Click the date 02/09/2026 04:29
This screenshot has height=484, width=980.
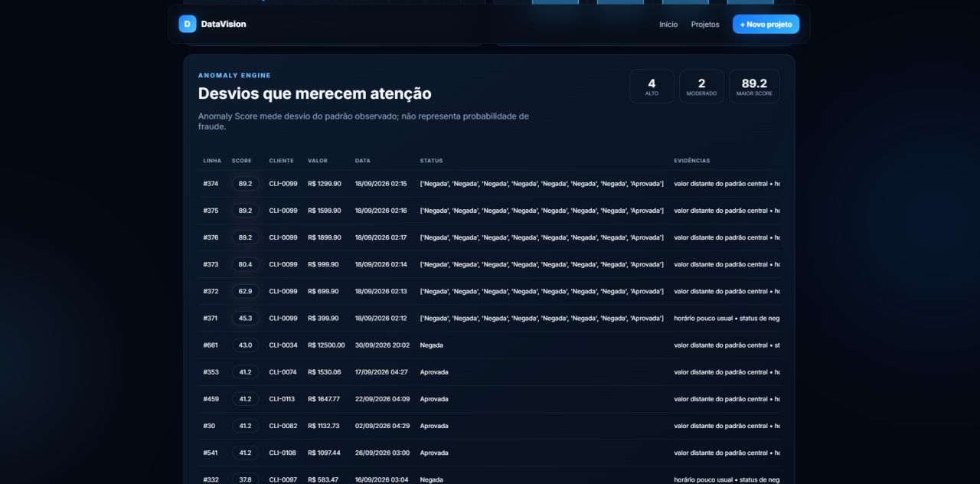[382, 426]
